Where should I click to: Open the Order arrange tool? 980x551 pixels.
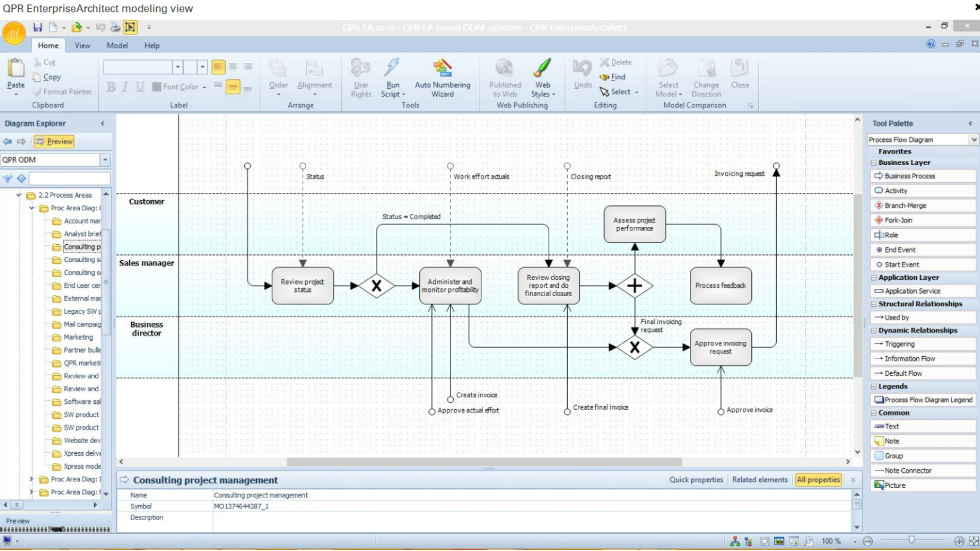click(278, 77)
